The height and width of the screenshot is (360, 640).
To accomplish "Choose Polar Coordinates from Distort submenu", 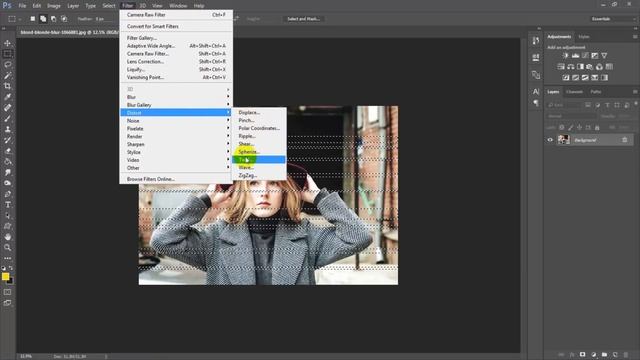I will pos(259,128).
